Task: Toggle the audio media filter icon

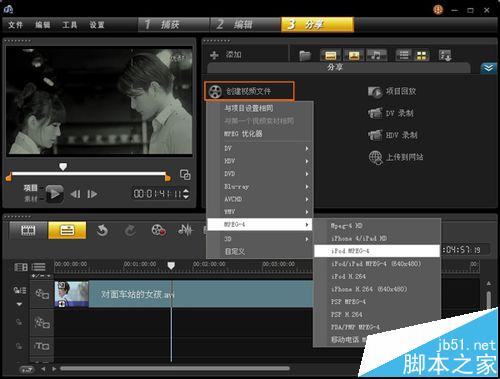Action: pos(377,55)
